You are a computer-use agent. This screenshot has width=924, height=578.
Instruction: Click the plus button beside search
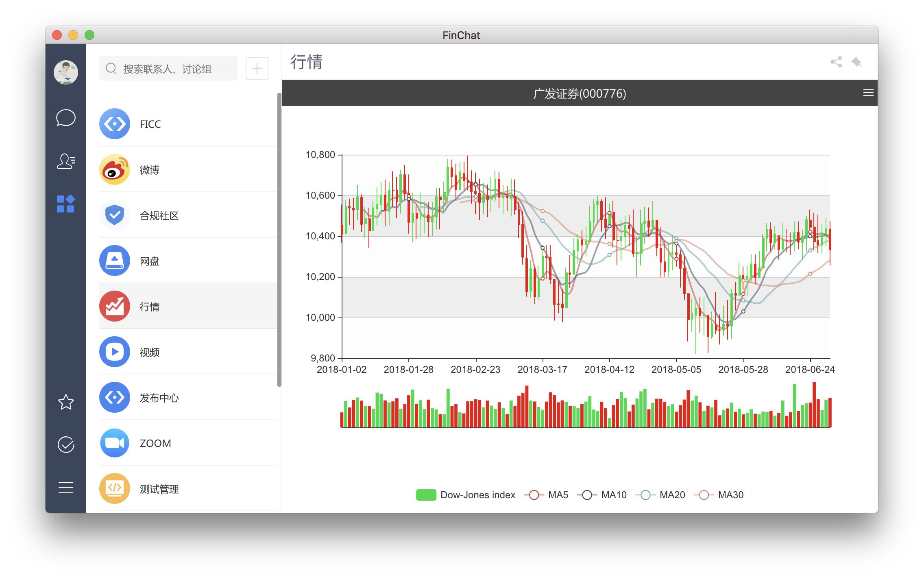(x=257, y=68)
